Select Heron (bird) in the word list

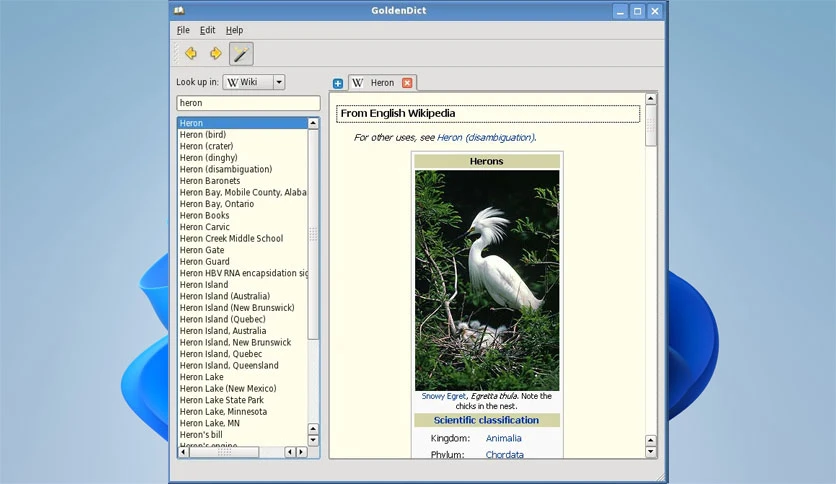pyautogui.click(x=243, y=134)
